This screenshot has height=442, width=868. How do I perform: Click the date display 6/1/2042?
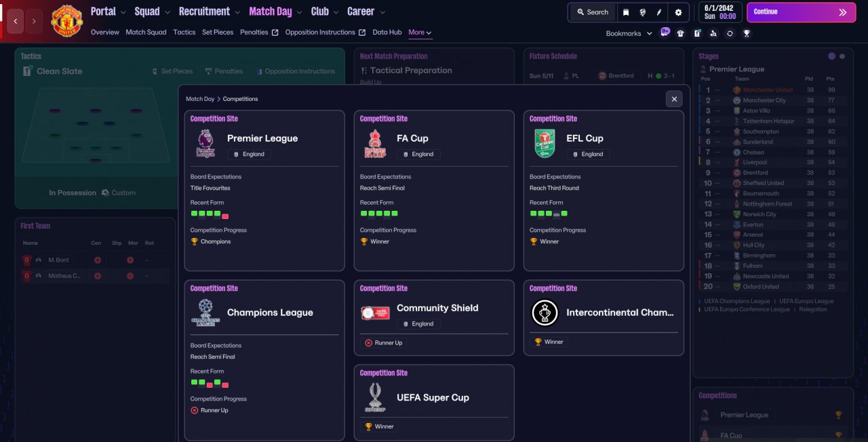tap(718, 7)
